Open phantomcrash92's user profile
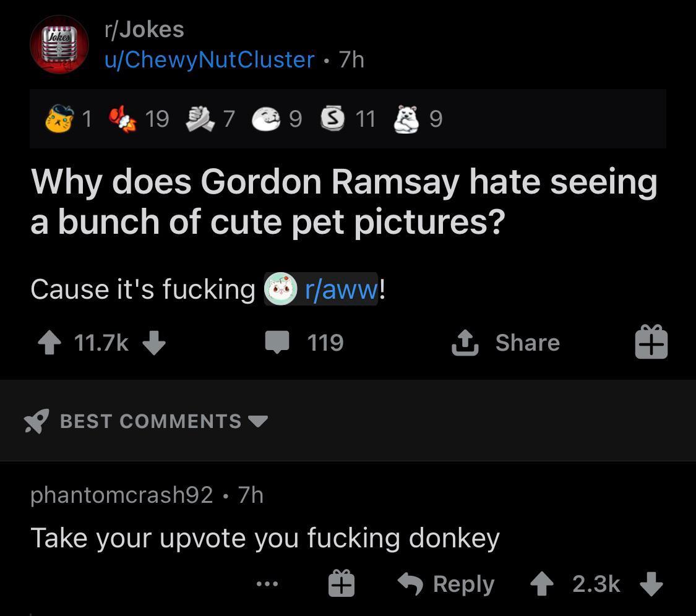The width and height of the screenshot is (696, 616). pos(121,495)
